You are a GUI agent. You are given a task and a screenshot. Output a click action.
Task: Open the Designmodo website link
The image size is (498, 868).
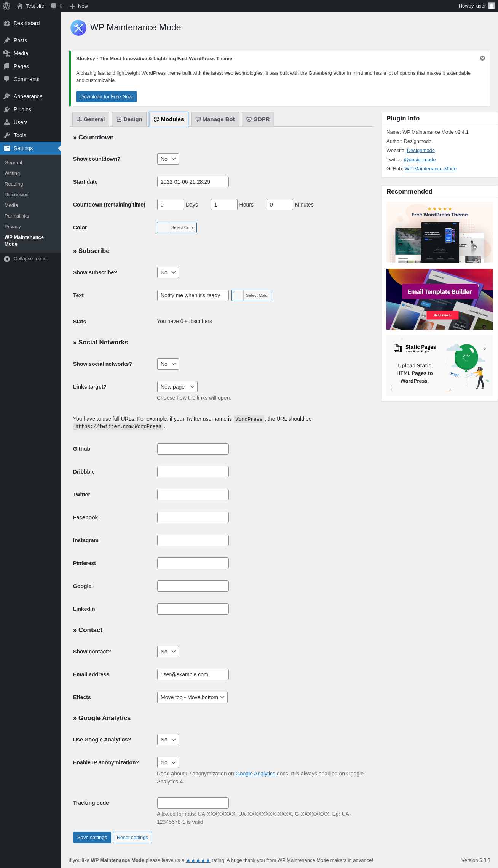coord(421,151)
